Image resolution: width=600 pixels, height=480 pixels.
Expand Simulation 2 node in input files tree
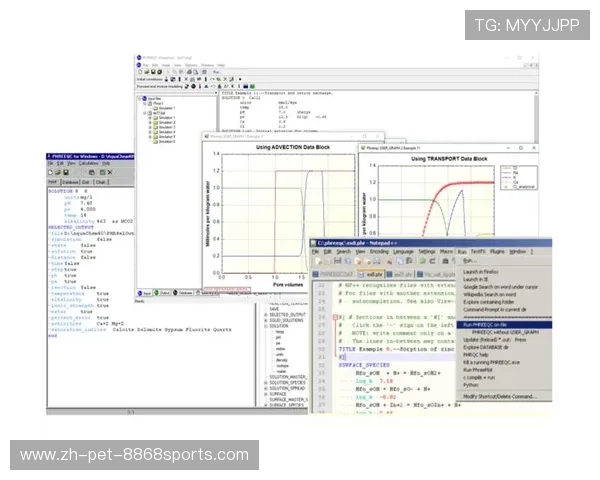pos(150,122)
